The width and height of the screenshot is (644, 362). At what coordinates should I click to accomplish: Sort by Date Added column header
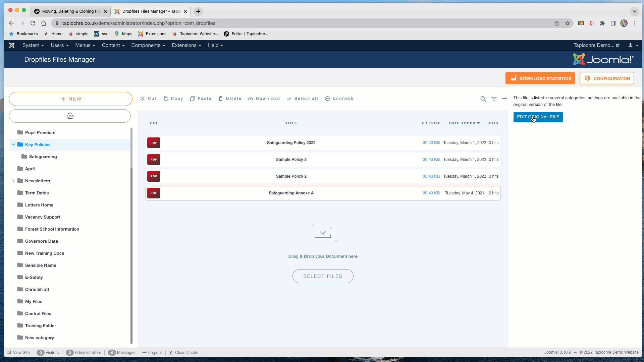tap(465, 123)
